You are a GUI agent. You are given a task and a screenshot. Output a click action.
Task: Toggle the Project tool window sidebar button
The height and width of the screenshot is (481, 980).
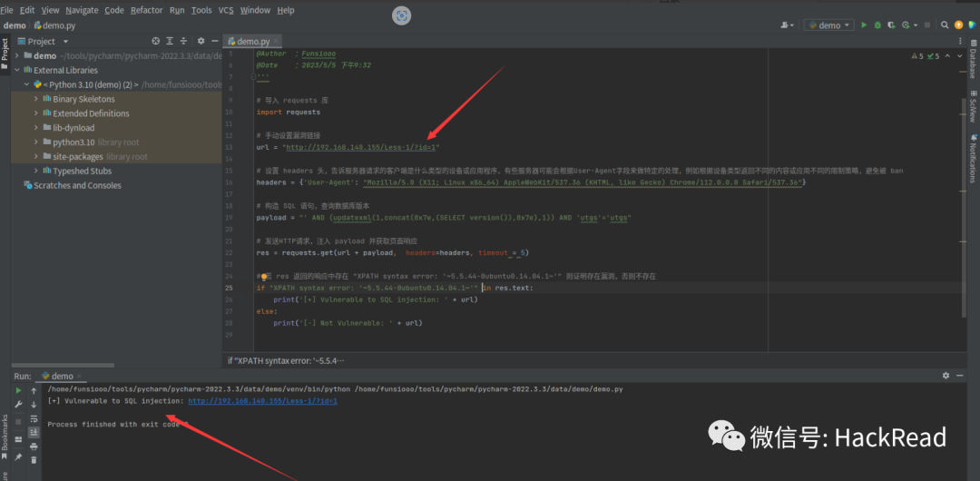tap(5, 54)
